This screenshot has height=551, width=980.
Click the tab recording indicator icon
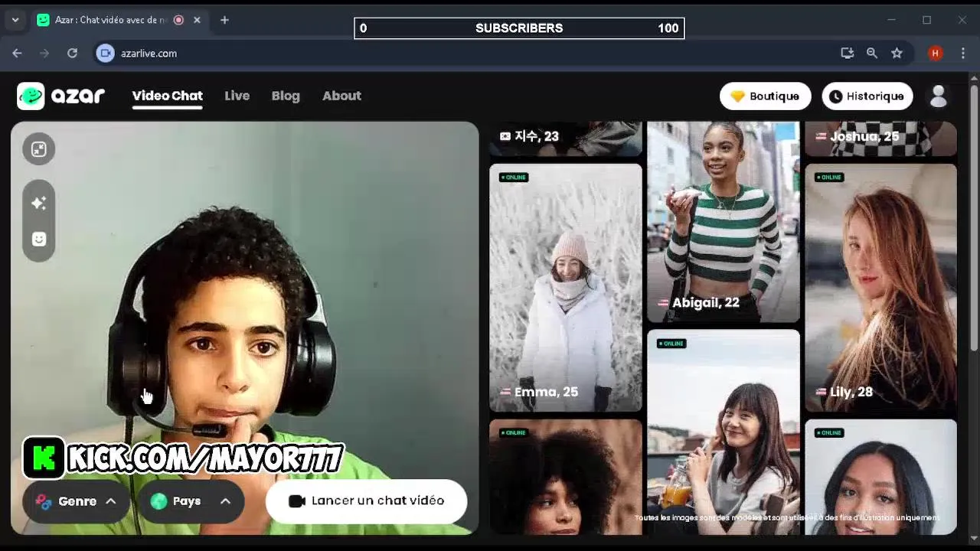(x=178, y=20)
